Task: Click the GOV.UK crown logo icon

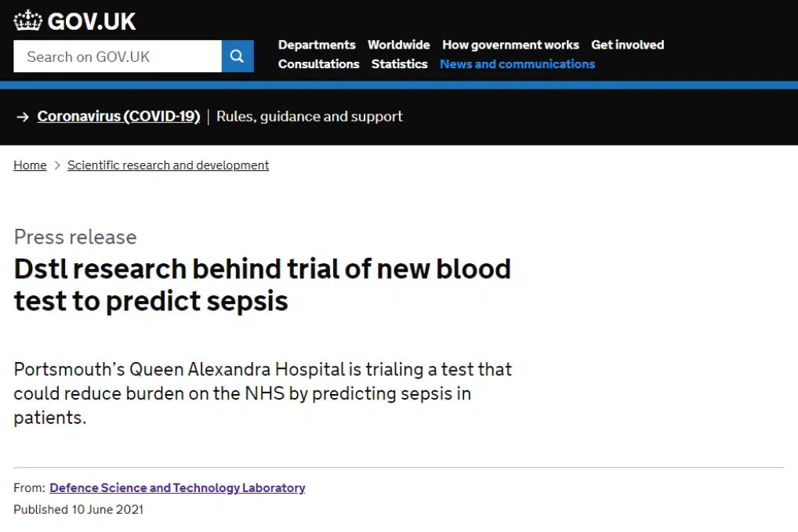Action: click(27, 20)
